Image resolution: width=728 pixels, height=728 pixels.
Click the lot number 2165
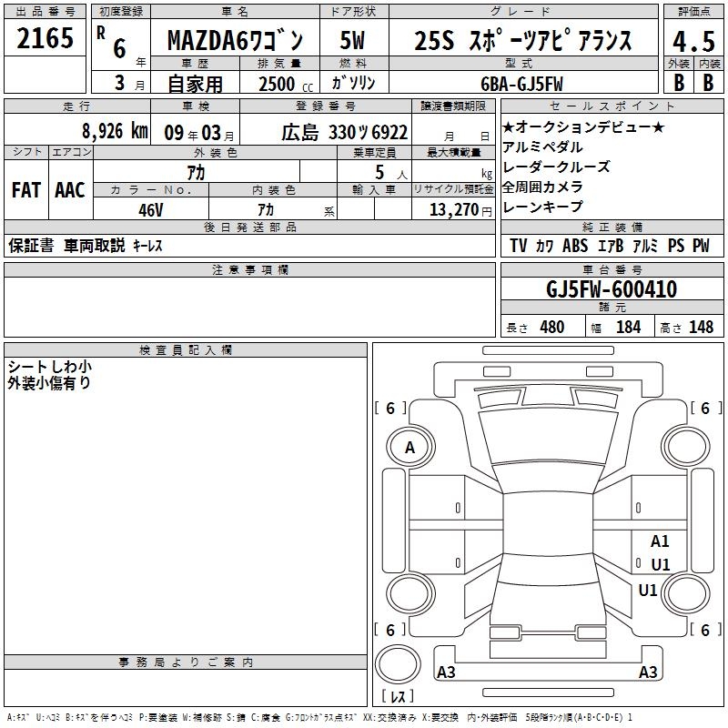click(x=45, y=38)
